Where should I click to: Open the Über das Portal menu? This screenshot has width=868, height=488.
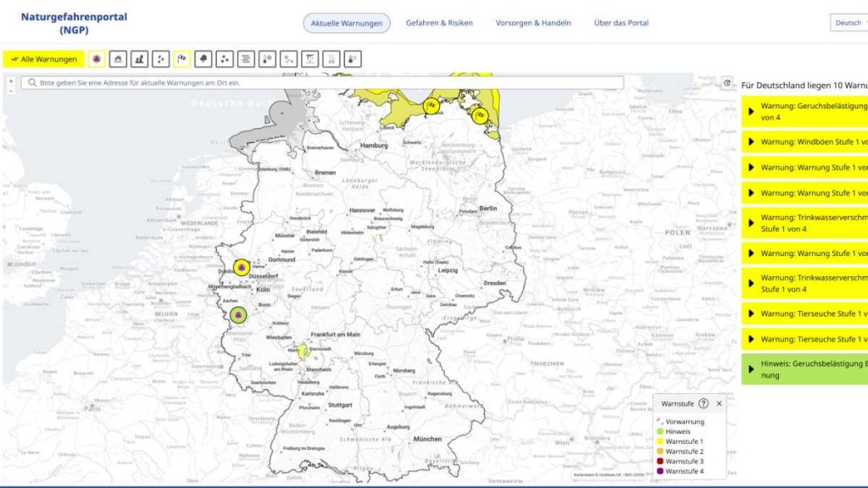621,23
